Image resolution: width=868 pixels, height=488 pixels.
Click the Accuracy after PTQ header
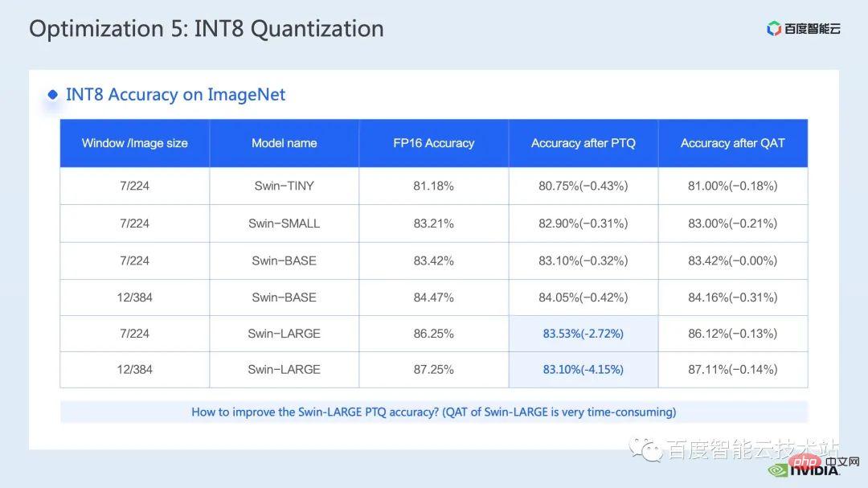tap(583, 143)
